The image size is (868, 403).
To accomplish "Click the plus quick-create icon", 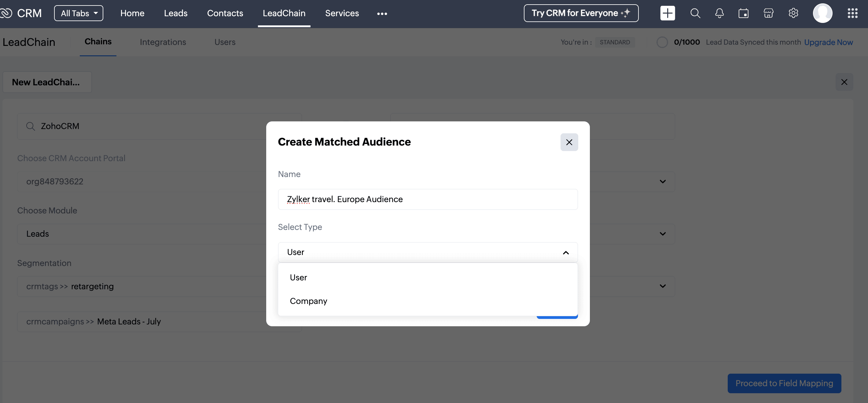I will [667, 13].
